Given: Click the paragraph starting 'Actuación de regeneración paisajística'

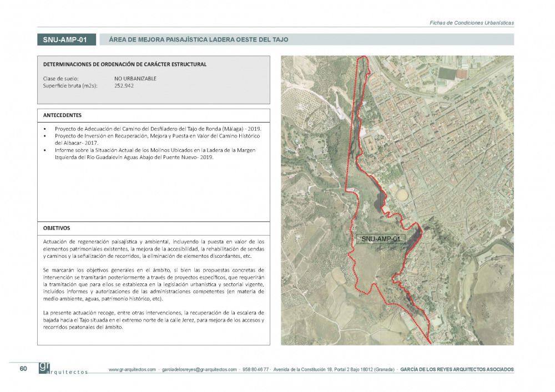Looking at the screenshot, I should [154, 249].
